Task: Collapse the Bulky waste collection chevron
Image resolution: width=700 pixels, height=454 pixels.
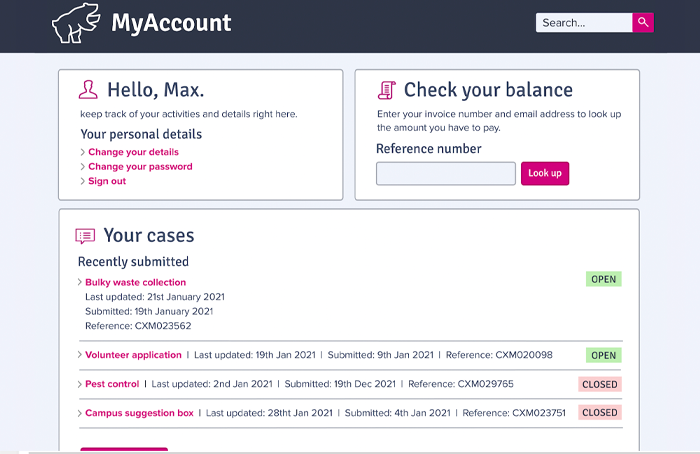Action: point(80,283)
